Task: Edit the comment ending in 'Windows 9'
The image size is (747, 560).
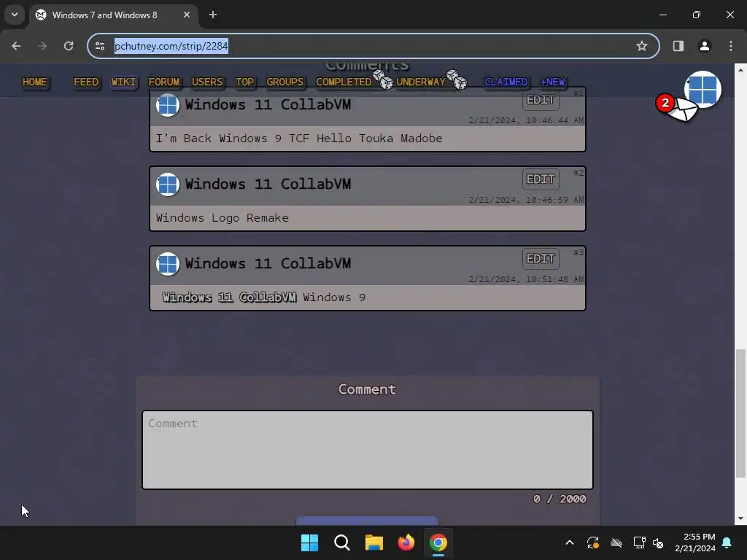Action: [541, 259]
